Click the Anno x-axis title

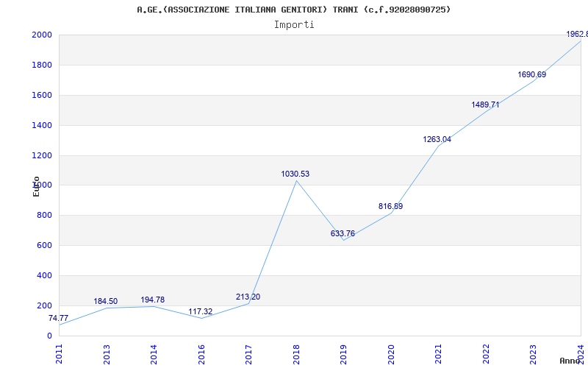click(x=570, y=361)
